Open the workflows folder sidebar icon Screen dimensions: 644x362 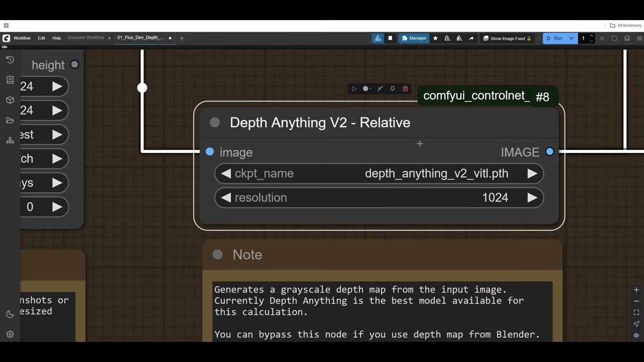click(10, 120)
